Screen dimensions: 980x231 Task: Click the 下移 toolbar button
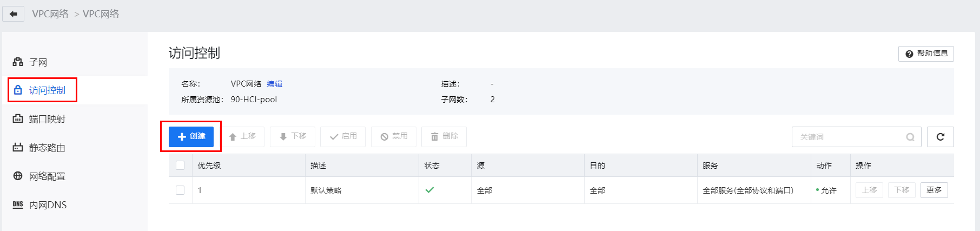(293, 136)
